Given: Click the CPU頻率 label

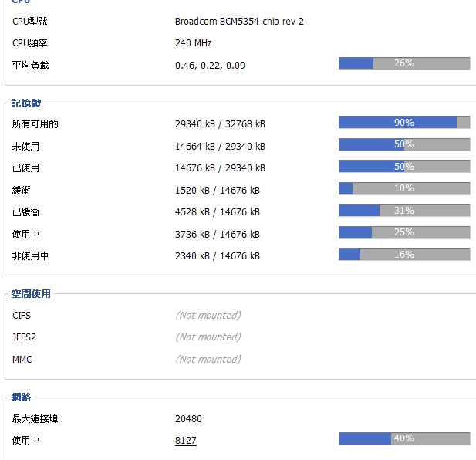Looking at the screenshot, I should (30, 43).
